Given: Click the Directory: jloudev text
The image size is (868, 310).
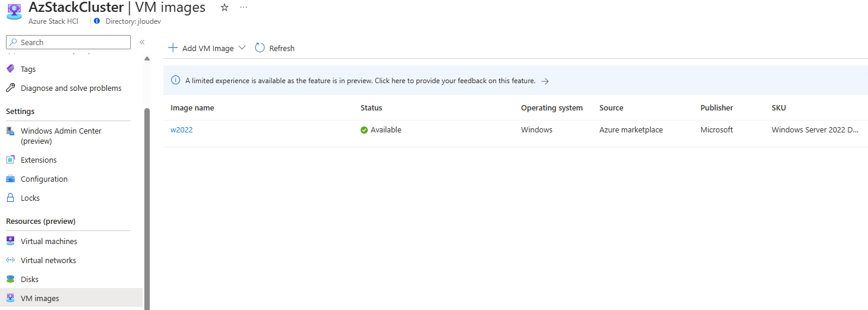Looking at the screenshot, I should point(133,21).
